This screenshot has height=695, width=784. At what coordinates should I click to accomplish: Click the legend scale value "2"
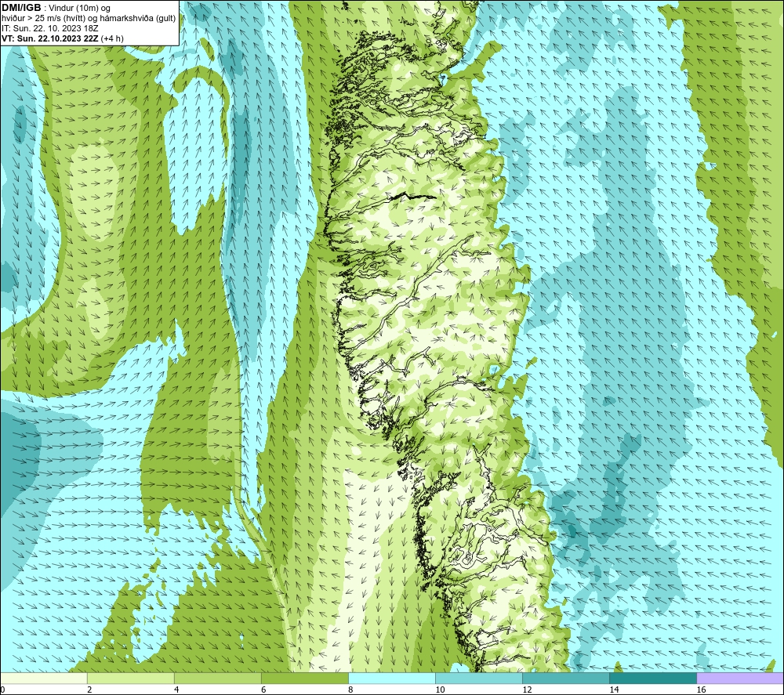(x=89, y=690)
